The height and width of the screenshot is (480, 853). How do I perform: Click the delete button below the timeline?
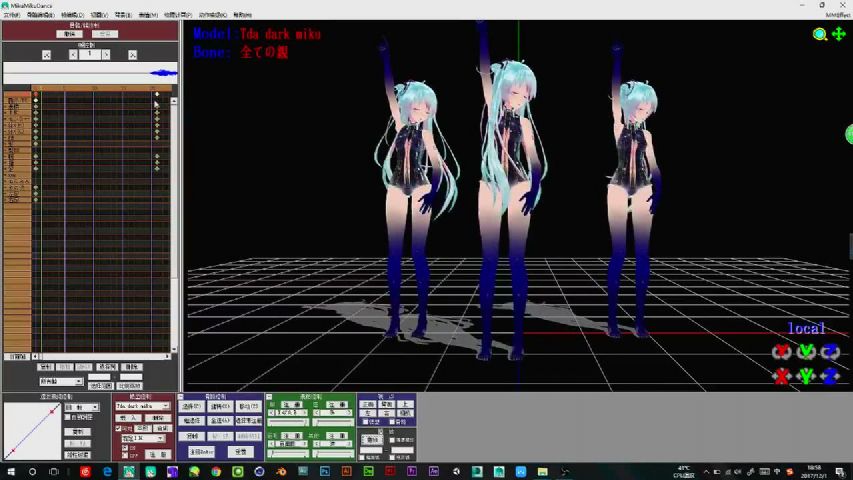point(131,367)
